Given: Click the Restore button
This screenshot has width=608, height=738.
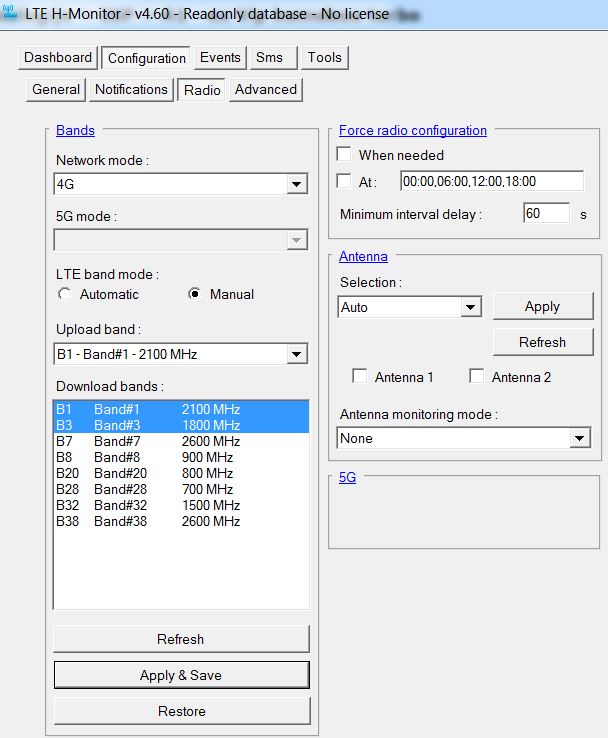Looking at the screenshot, I should coord(182,711).
